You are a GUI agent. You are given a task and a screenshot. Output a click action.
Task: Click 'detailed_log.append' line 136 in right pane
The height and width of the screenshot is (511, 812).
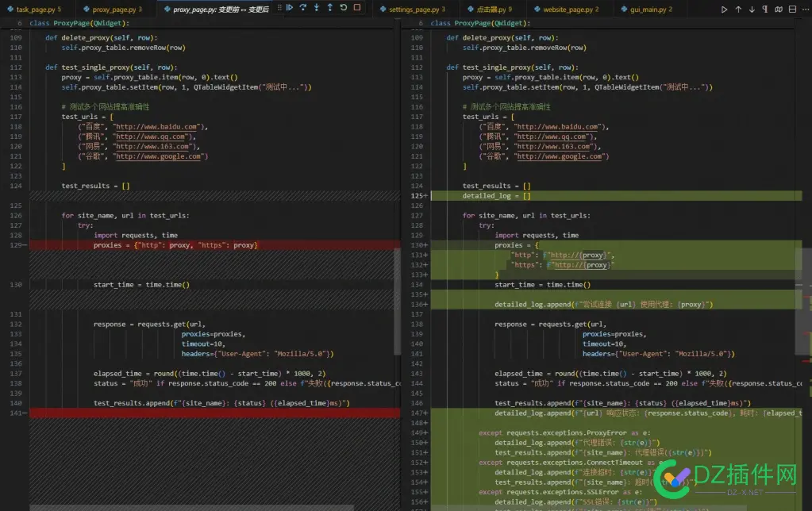(603, 305)
